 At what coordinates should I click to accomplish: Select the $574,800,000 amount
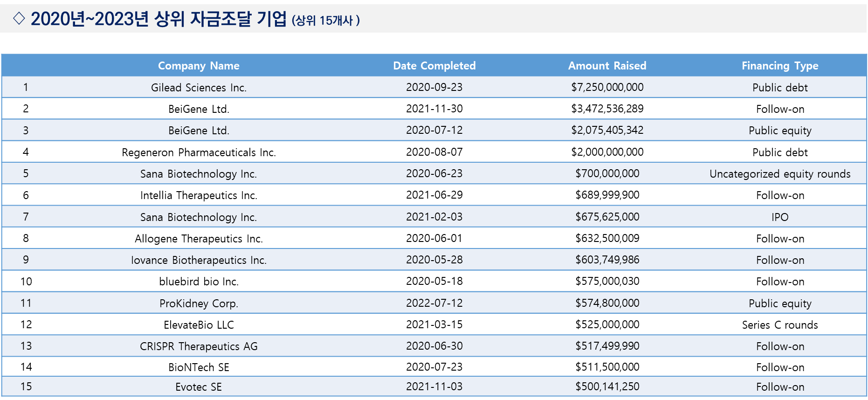click(x=607, y=303)
